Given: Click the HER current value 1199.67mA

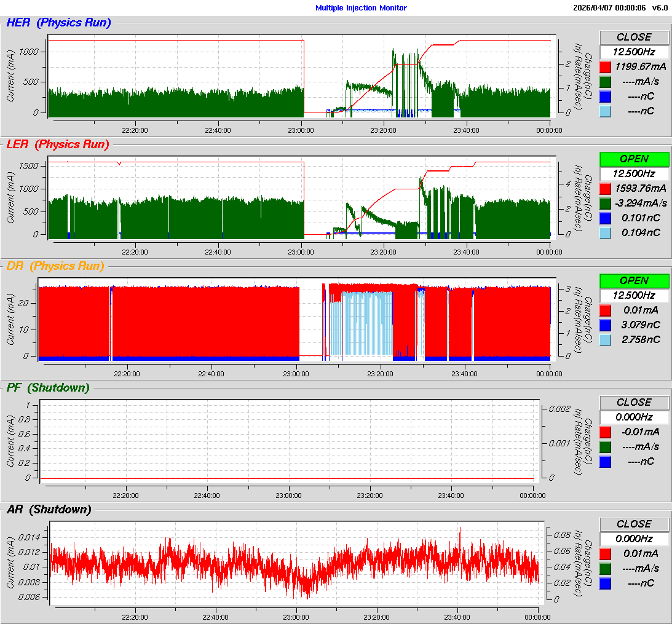Looking at the screenshot, I should pos(641,67).
